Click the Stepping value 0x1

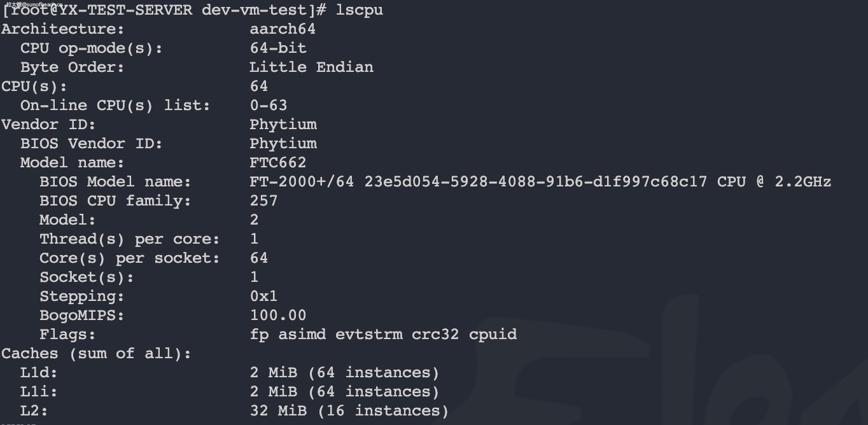tap(263, 296)
